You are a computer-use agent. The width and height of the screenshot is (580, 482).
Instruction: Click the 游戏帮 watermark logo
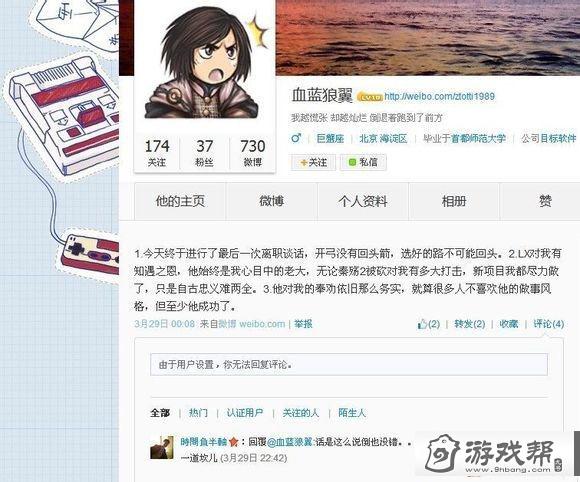(495, 454)
